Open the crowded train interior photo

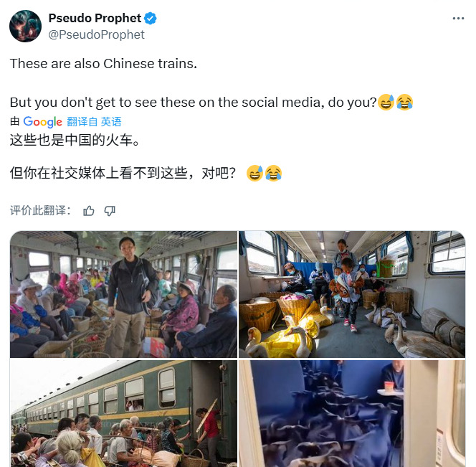(x=123, y=294)
